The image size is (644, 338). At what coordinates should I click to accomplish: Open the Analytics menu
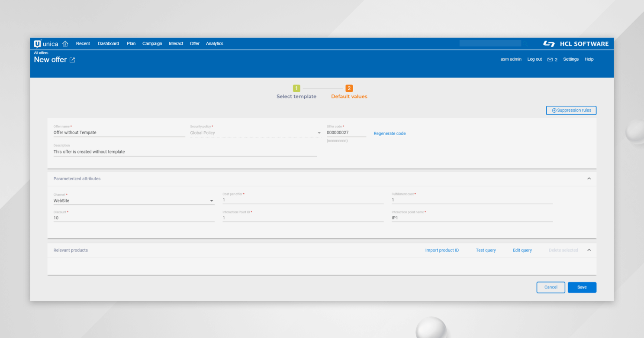[x=215, y=43]
